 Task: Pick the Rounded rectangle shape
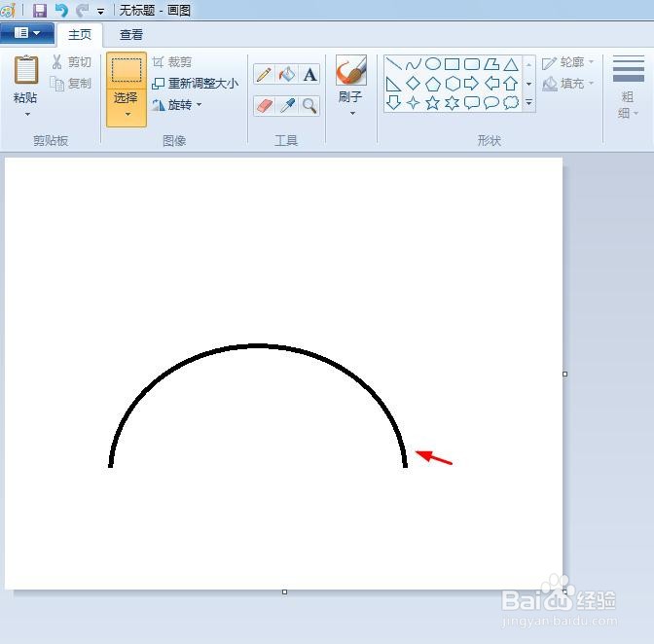tap(472, 64)
